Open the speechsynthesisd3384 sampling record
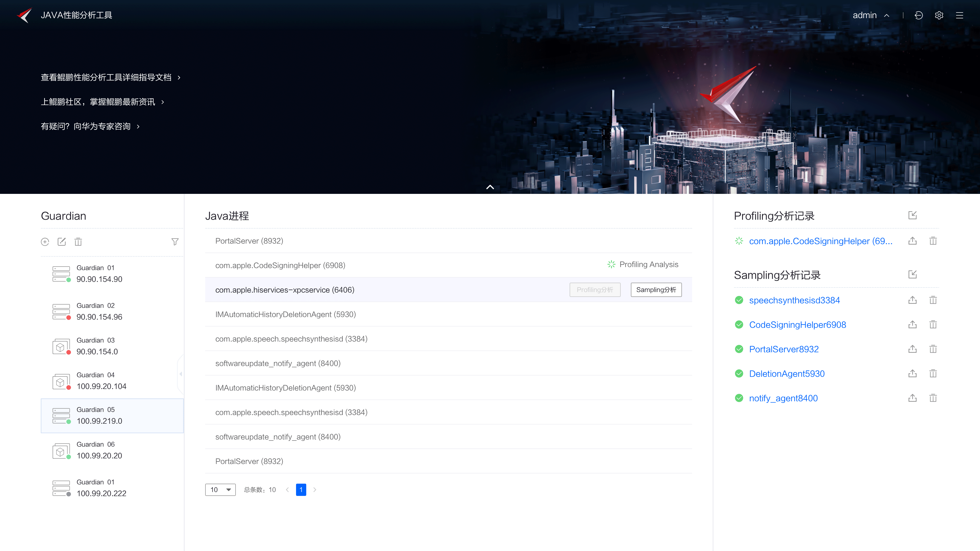 coord(794,300)
